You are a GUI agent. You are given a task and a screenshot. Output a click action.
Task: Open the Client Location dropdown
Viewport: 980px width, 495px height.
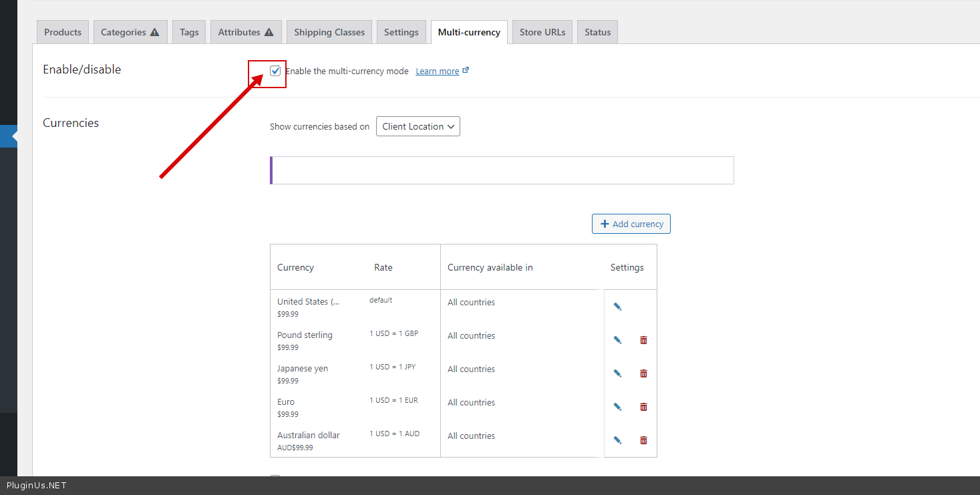[418, 126]
